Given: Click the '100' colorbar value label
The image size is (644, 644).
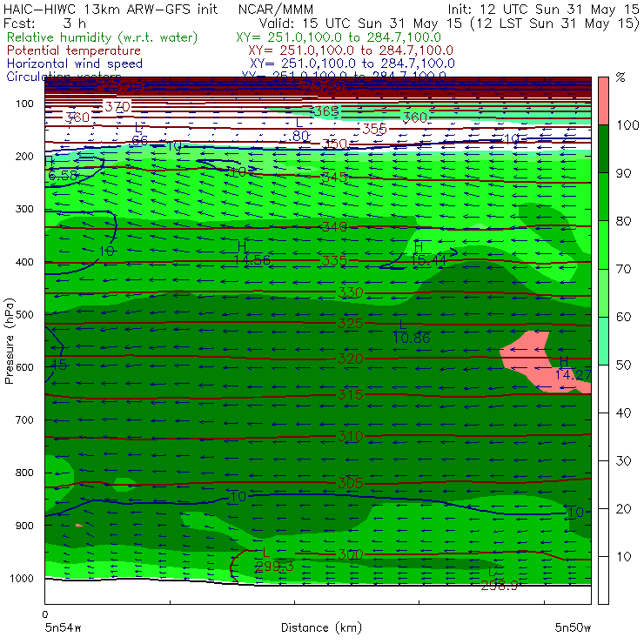Looking at the screenshot, I should 627,124.
